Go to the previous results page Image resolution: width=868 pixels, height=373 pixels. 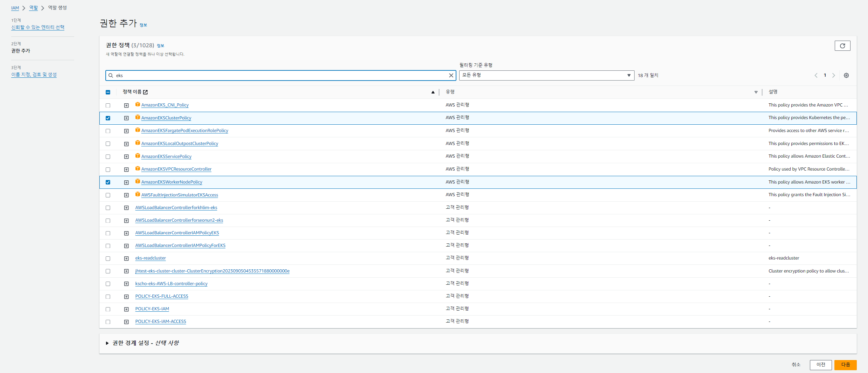pyautogui.click(x=816, y=75)
